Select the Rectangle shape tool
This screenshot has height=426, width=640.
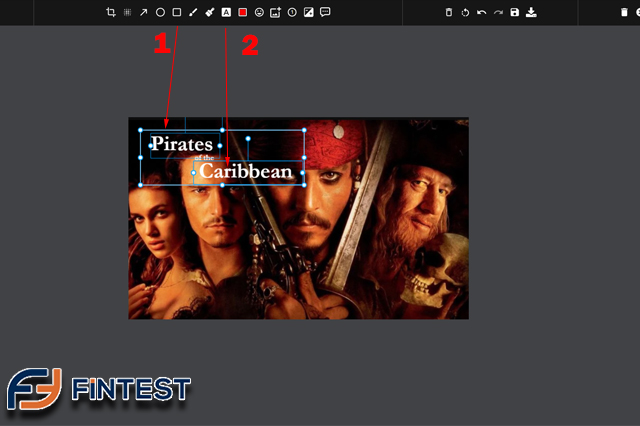coord(177,12)
